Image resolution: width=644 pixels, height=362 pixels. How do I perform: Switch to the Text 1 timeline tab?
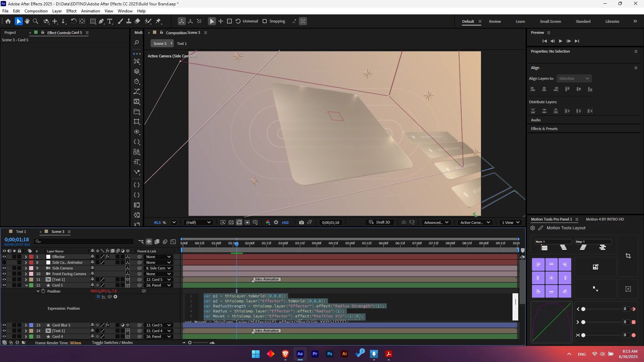21,232
